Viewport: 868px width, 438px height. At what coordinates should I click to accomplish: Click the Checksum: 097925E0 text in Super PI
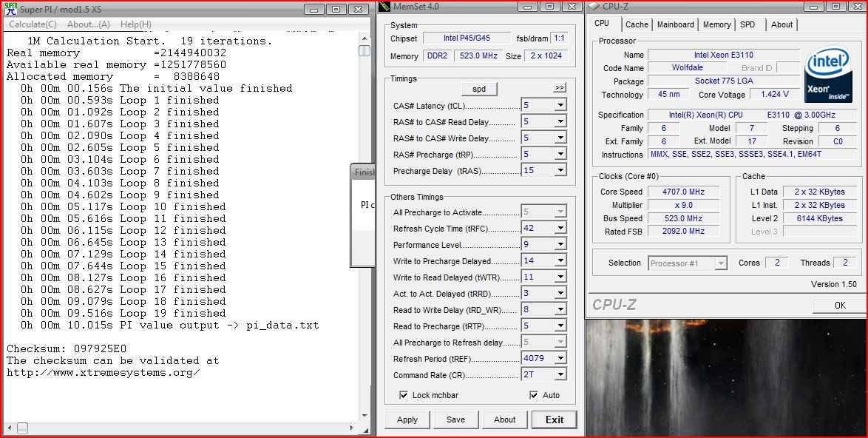pyautogui.click(x=67, y=349)
